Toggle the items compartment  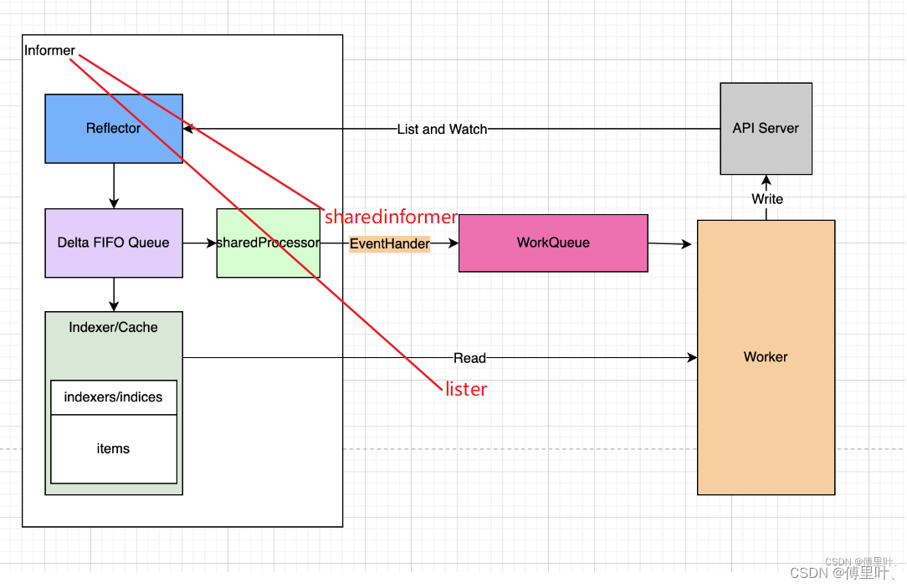(113, 449)
